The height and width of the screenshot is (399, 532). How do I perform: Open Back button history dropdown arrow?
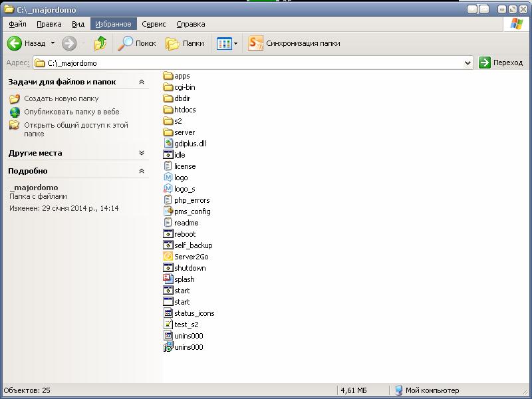53,43
